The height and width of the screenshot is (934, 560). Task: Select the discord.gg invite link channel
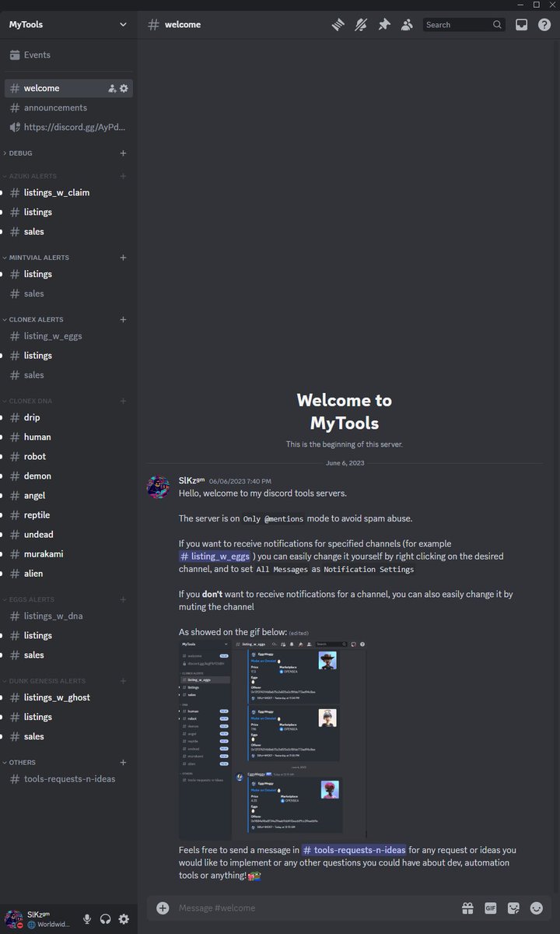pos(68,127)
